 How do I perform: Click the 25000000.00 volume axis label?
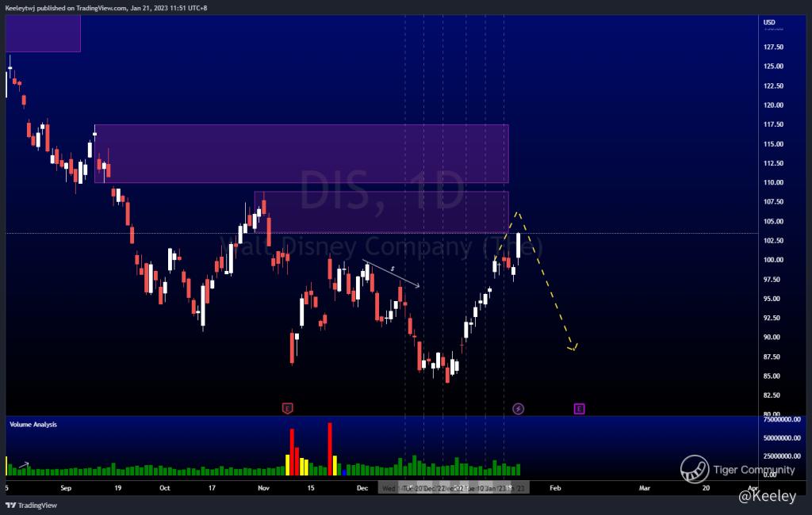pos(782,456)
